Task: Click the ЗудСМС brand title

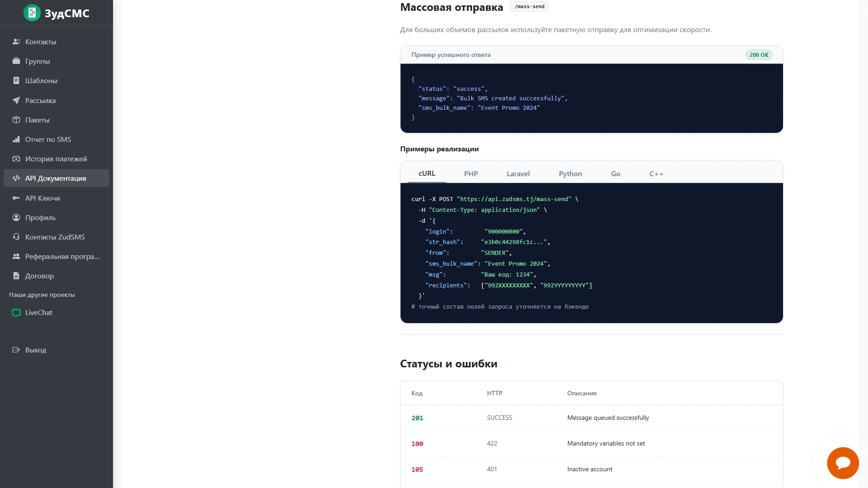Action: tap(67, 13)
